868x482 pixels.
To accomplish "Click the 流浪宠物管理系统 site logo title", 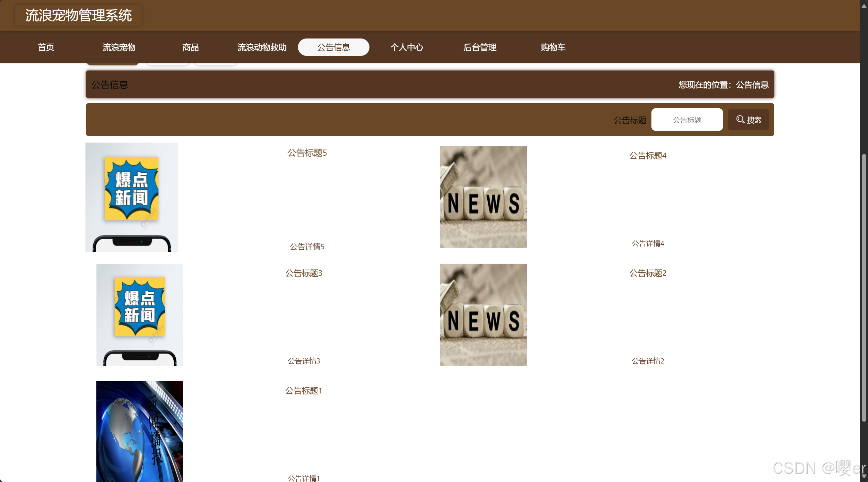I will (79, 15).
